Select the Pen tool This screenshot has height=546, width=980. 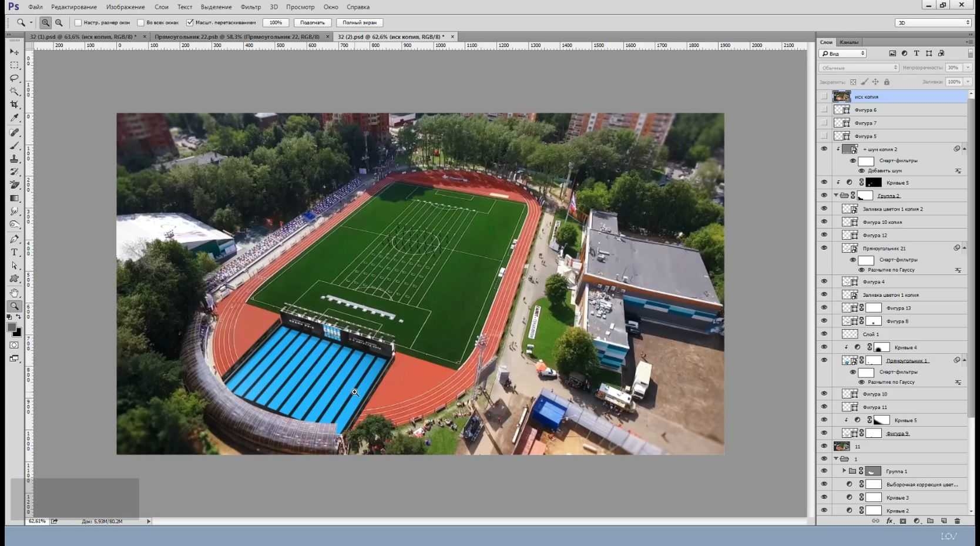(x=14, y=239)
